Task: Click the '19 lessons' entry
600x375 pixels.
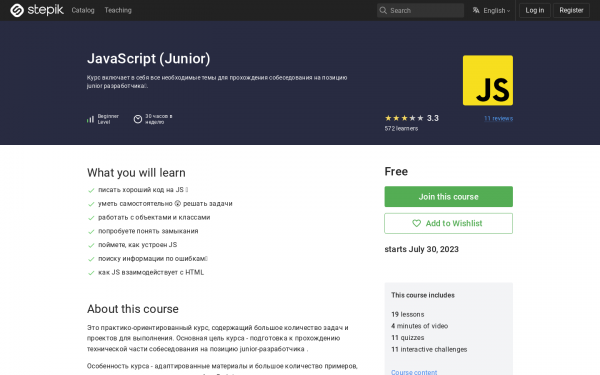Action: point(408,314)
